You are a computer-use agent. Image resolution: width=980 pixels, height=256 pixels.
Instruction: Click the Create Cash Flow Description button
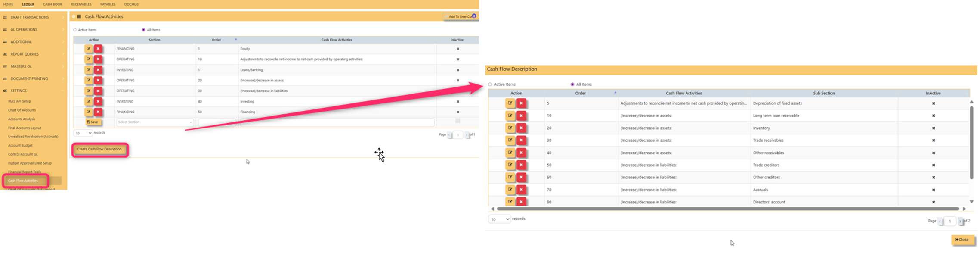[99, 150]
